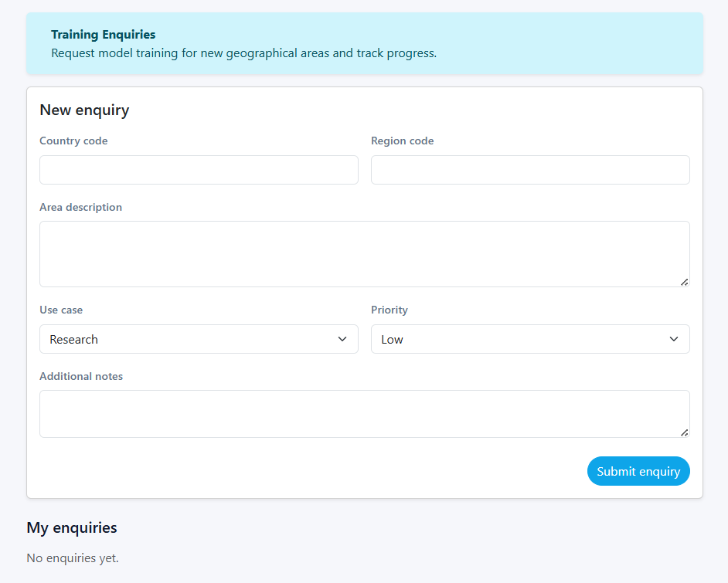The width and height of the screenshot is (728, 583).
Task: Click the New enquiry heading
Action: tap(84, 110)
